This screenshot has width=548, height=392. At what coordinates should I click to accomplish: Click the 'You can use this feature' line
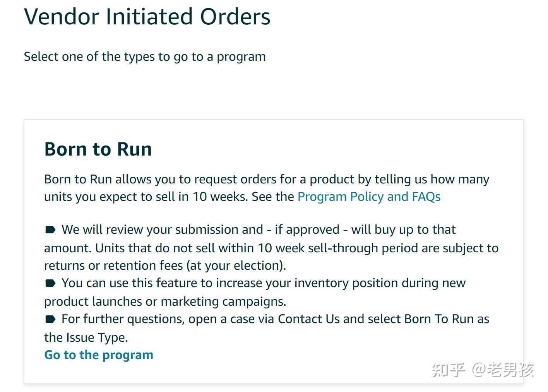tap(264, 283)
